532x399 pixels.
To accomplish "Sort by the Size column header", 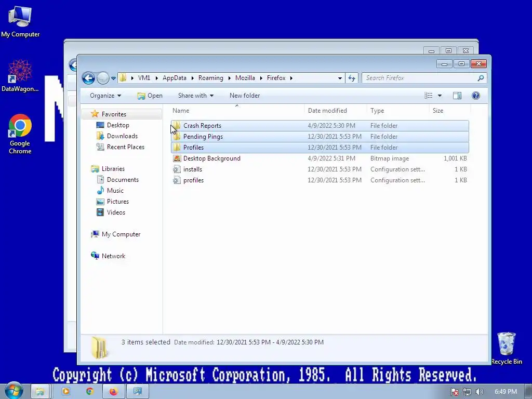I will pyautogui.click(x=450, y=111).
